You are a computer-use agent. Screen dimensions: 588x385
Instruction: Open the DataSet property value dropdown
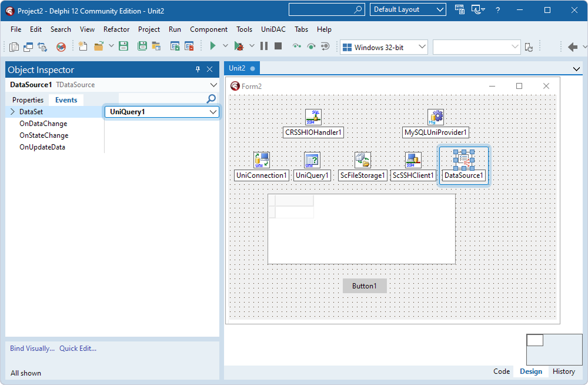213,112
